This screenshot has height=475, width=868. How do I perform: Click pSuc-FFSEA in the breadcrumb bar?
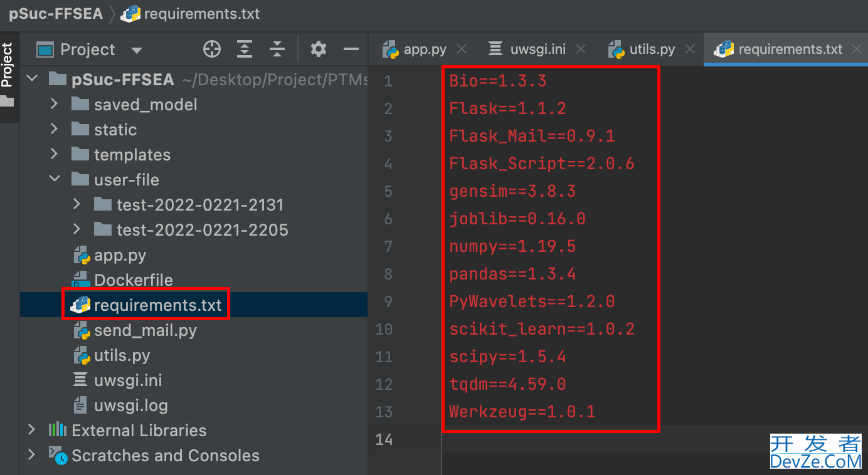(55, 14)
